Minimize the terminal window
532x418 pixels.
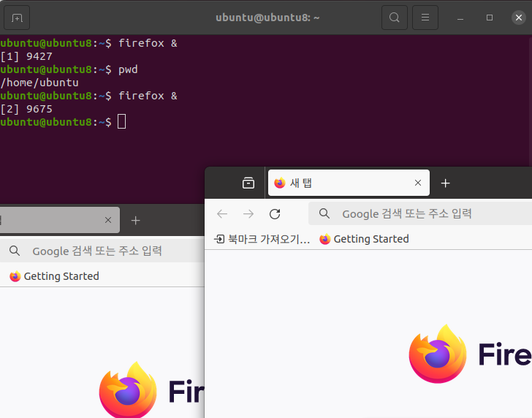coord(460,18)
